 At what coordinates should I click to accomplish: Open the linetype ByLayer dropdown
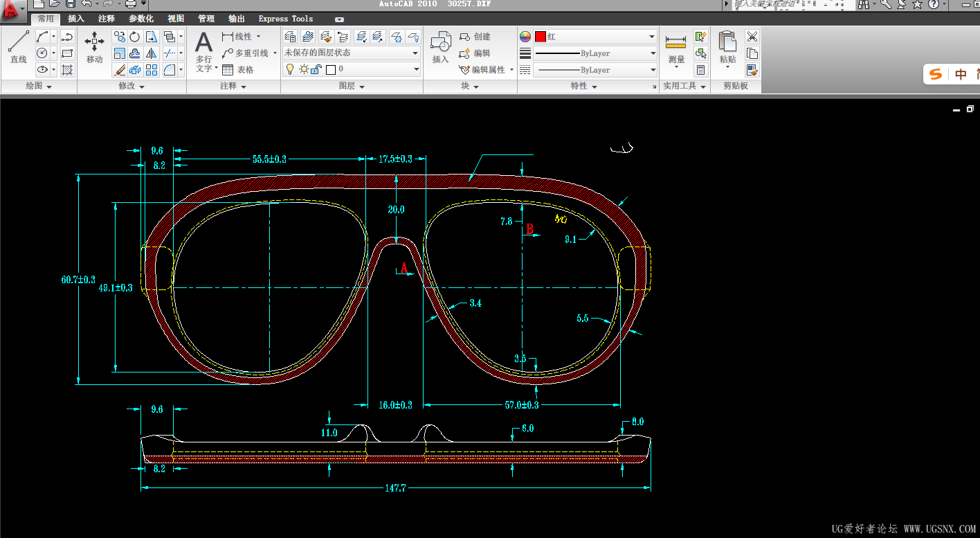click(652, 70)
